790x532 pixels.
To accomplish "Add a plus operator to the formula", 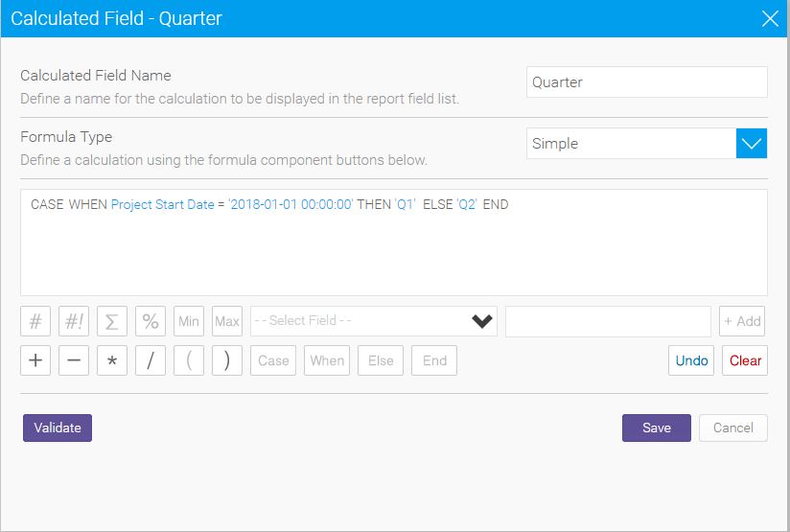I will (x=35, y=360).
